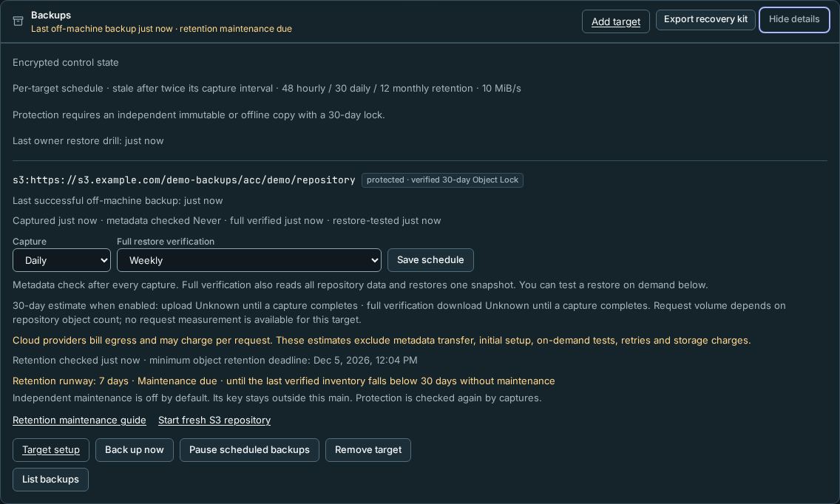840x504 pixels.
Task: Click the Backups archive box icon
Action: pyautogui.click(x=18, y=21)
